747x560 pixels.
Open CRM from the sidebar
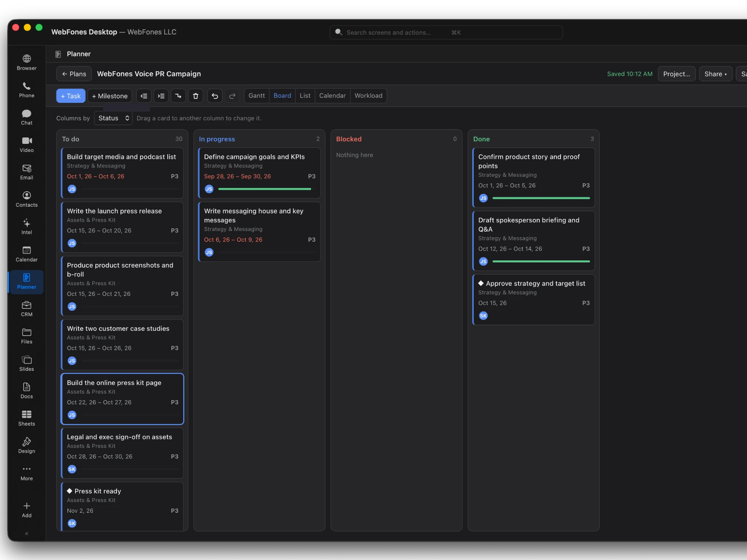point(27,309)
